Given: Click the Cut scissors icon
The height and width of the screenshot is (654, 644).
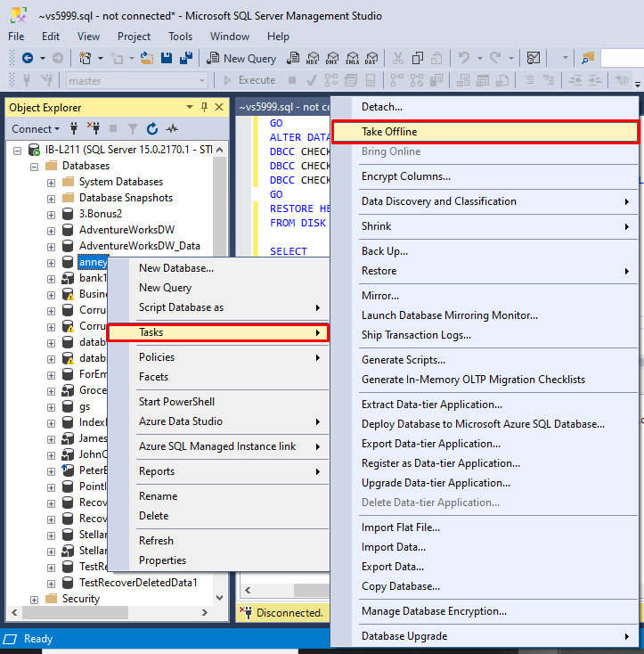Looking at the screenshot, I should click(398, 58).
